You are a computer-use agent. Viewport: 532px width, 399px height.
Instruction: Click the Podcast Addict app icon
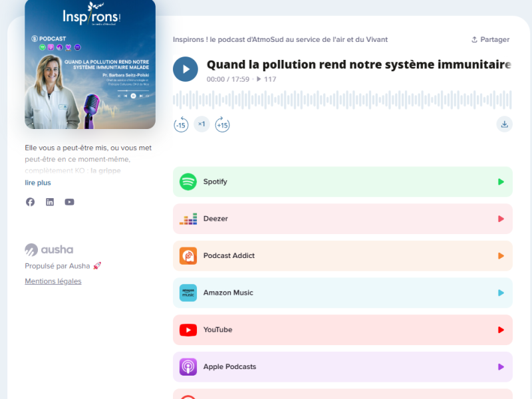(188, 256)
